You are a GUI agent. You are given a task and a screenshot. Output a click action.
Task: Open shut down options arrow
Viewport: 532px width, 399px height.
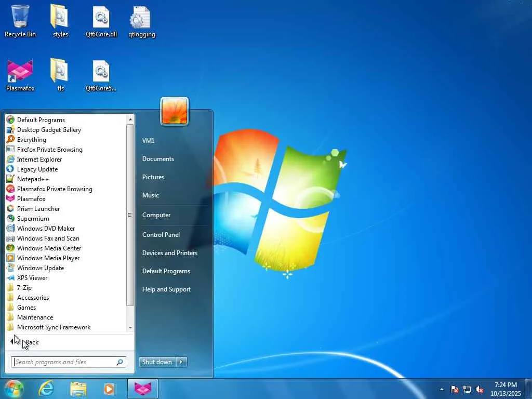click(x=181, y=362)
